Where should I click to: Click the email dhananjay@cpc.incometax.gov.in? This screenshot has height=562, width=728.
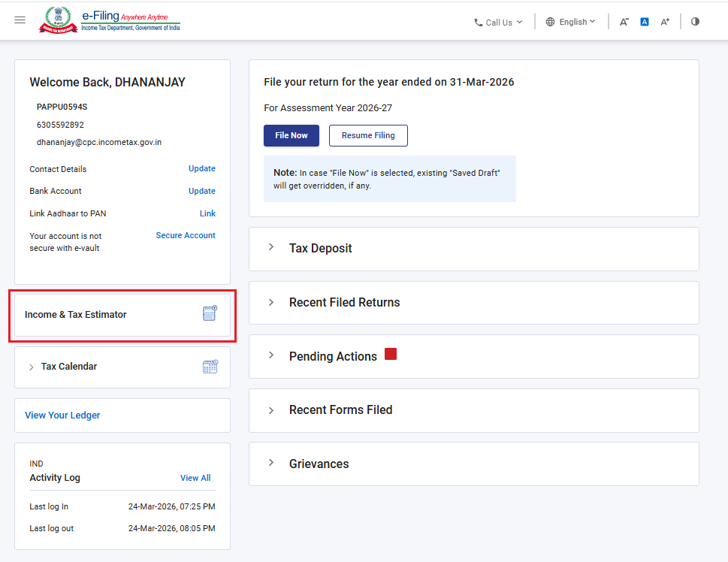pyautogui.click(x=99, y=143)
